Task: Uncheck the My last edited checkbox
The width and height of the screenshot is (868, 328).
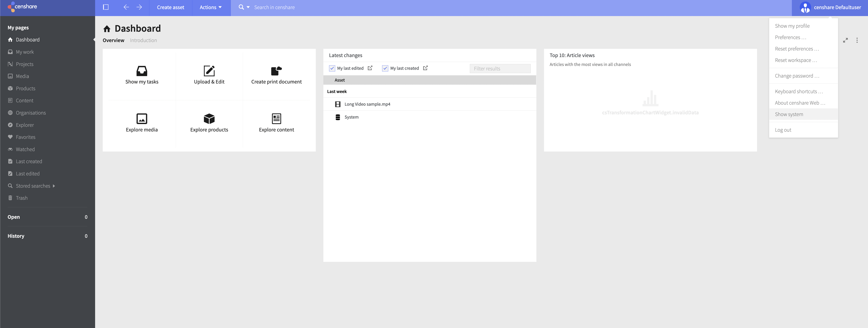Action: [332, 68]
